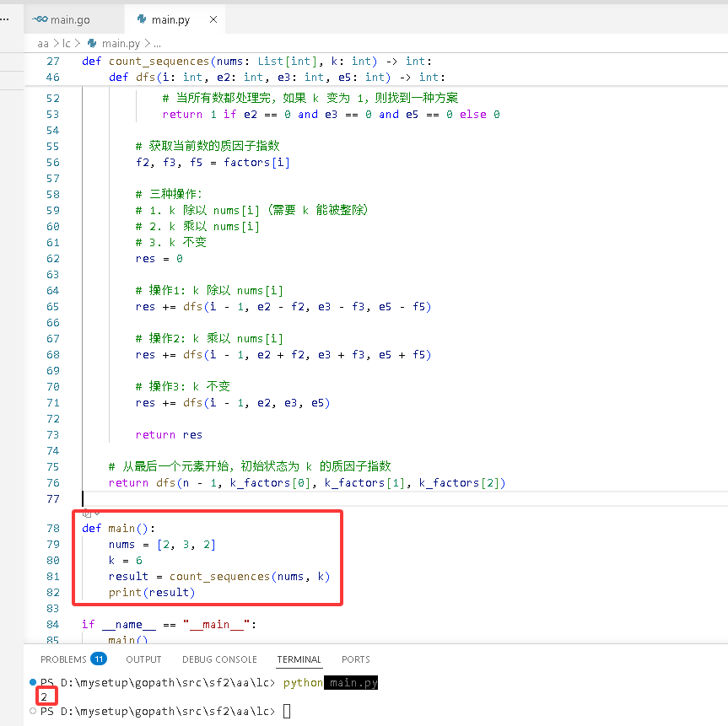
Task: Click the 'k = 6' assignment line
Action: [x=126, y=561]
